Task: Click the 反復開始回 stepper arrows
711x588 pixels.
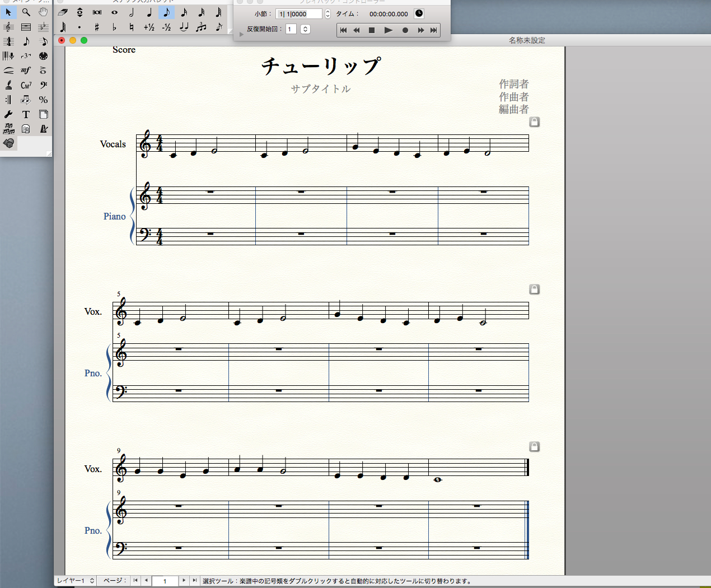Action: pyautogui.click(x=305, y=29)
